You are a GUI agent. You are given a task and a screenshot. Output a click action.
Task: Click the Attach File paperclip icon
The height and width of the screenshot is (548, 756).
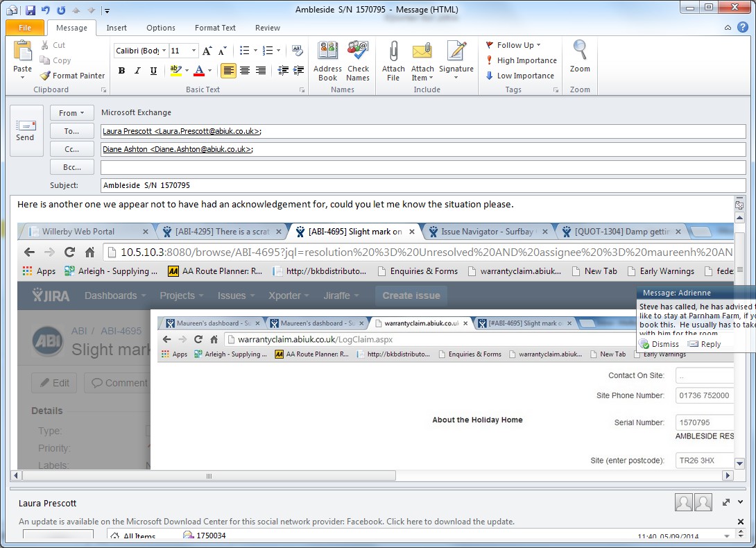[x=393, y=53]
